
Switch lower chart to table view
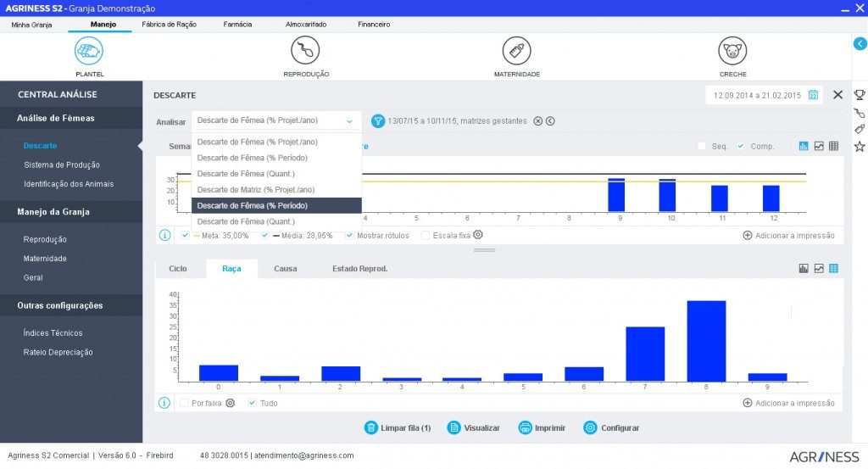tap(834, 269)
